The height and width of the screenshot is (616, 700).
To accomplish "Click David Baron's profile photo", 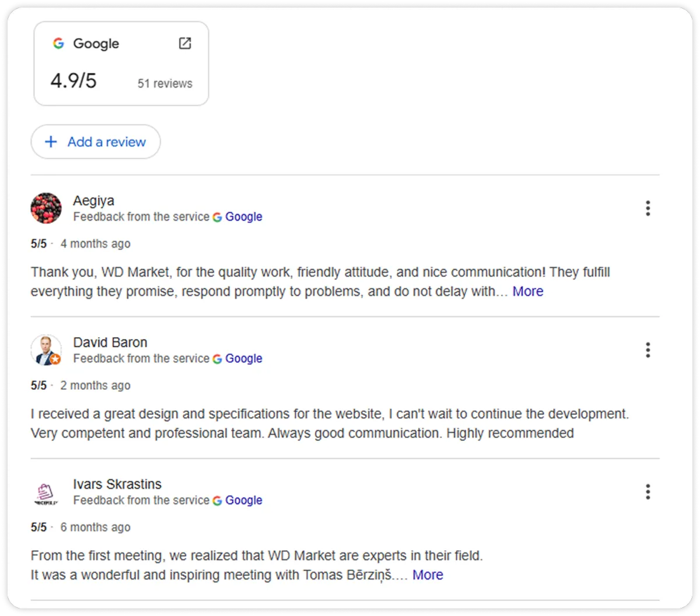I will click(46, 350).
